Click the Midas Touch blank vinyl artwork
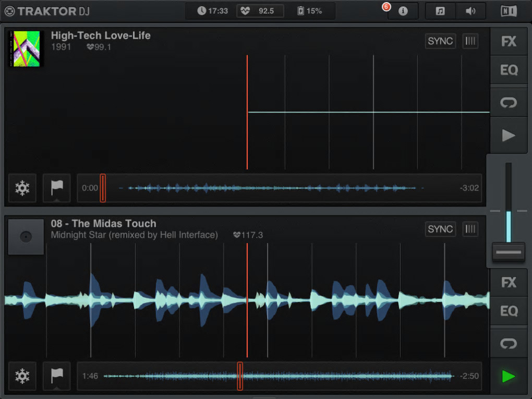 pos(26,236)
